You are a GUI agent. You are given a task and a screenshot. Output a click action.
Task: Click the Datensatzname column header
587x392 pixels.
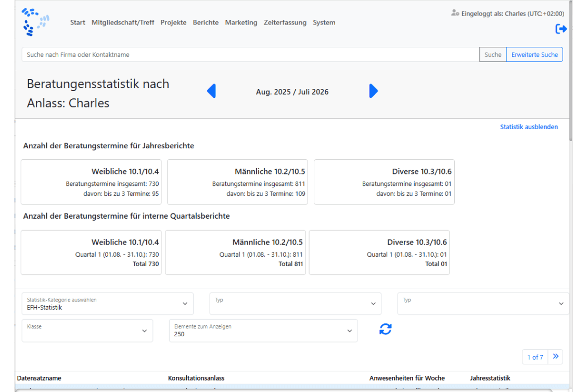[x=39, y=378]
